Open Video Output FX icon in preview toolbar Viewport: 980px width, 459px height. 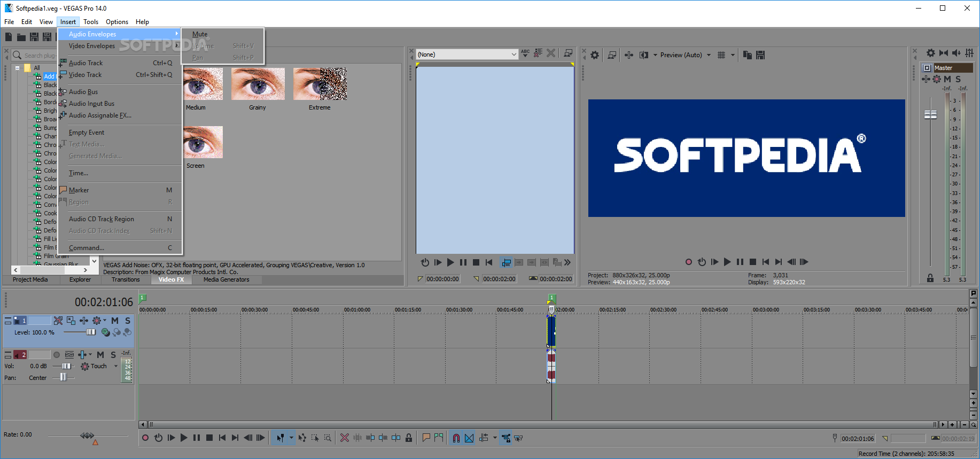(629, 55)
